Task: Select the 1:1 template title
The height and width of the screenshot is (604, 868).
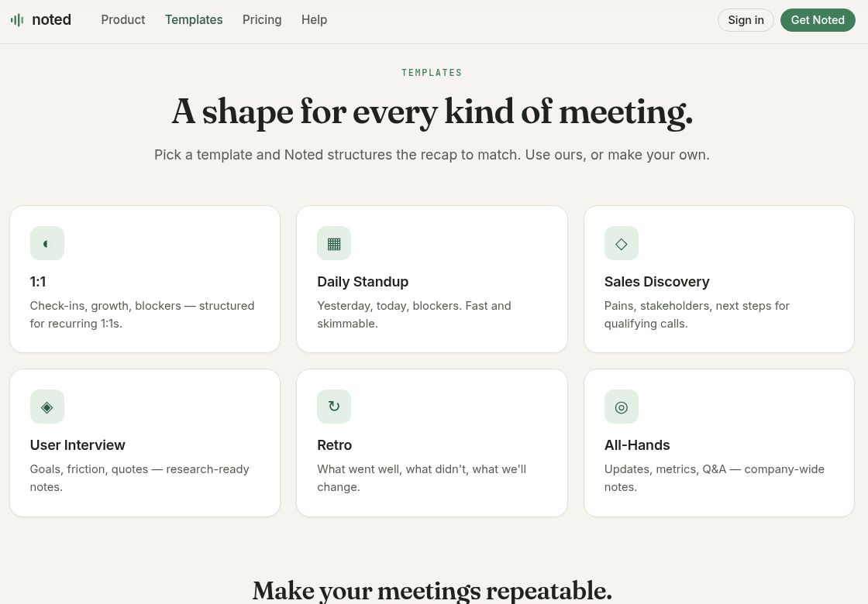Action: click(38, 282)
